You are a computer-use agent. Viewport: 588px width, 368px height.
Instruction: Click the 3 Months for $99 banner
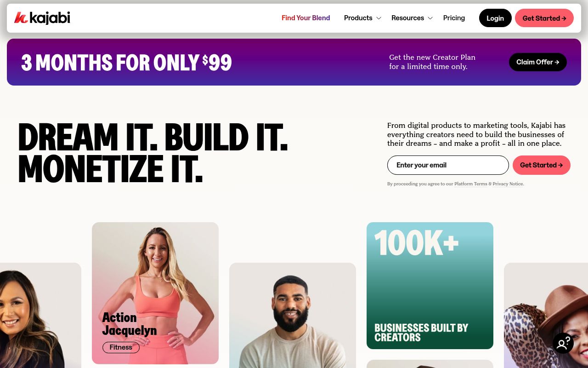coord(294,62)
